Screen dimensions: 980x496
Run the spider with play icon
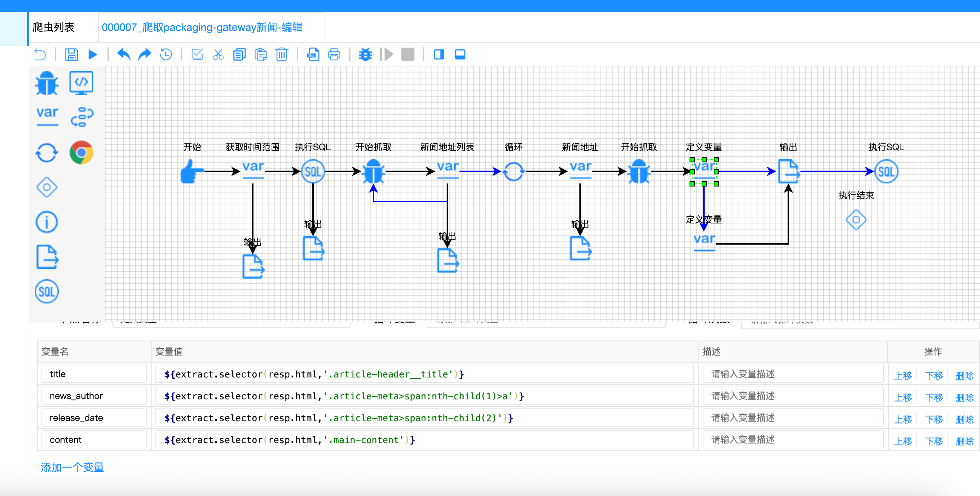[92, 55]
